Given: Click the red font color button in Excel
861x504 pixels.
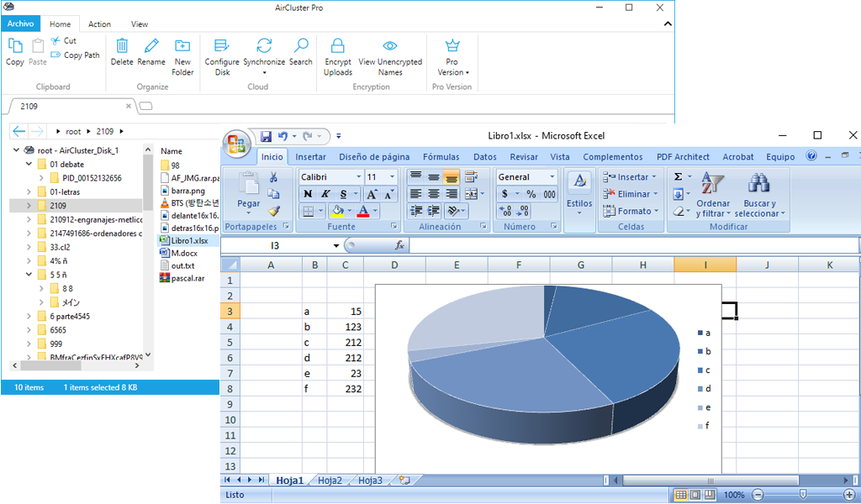Looking at the screenshot, I should pyautogui.click(x=363, y=211).
